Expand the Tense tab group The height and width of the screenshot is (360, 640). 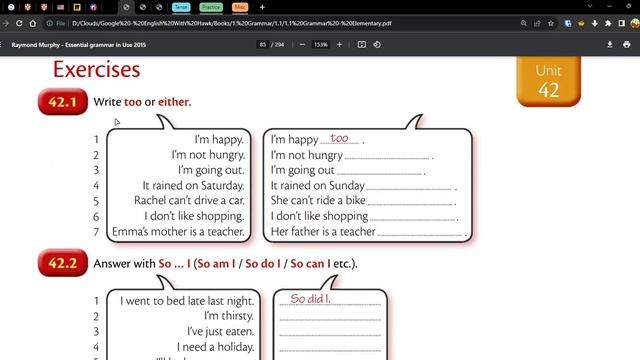pyautogui.click(x=181, y=7)
